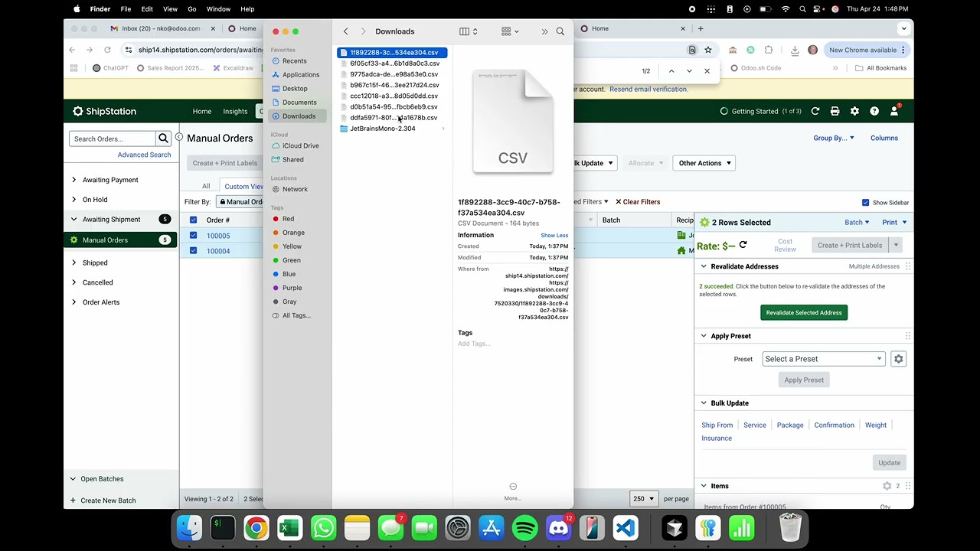Click the Search Orders input field

pyautogui.click(x=113, y=139)
